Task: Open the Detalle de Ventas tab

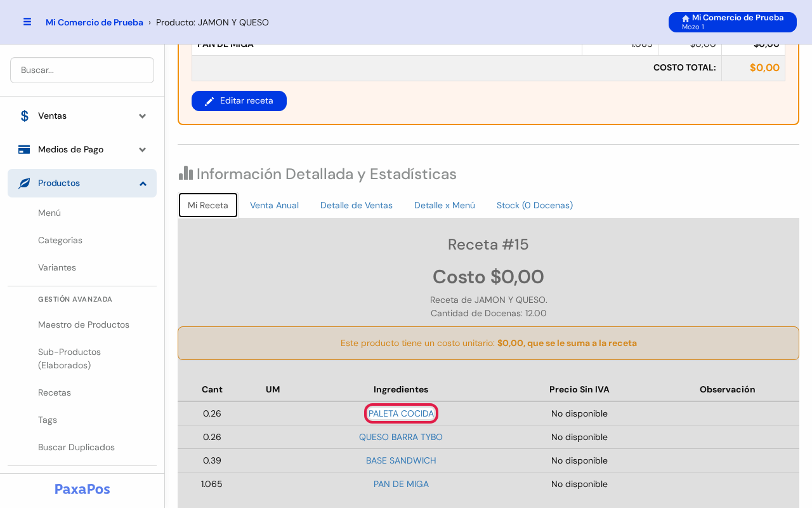Action: [357, 205]
